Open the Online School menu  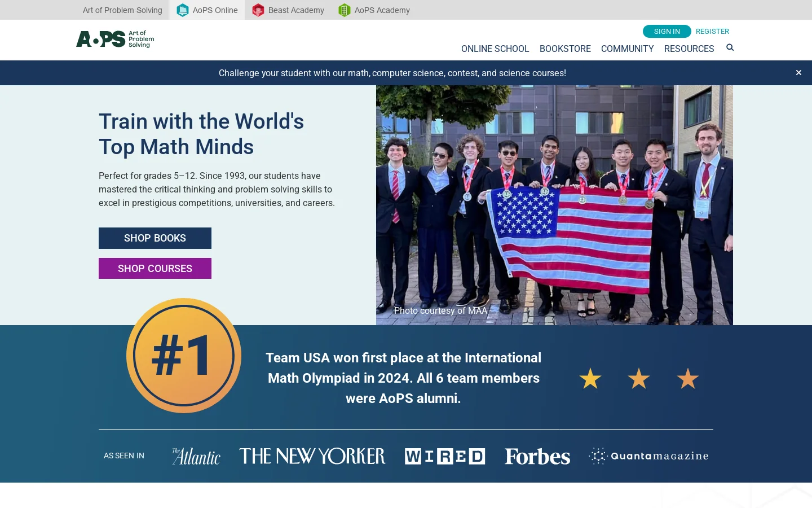pyautogui.click(x=495, y=49)
